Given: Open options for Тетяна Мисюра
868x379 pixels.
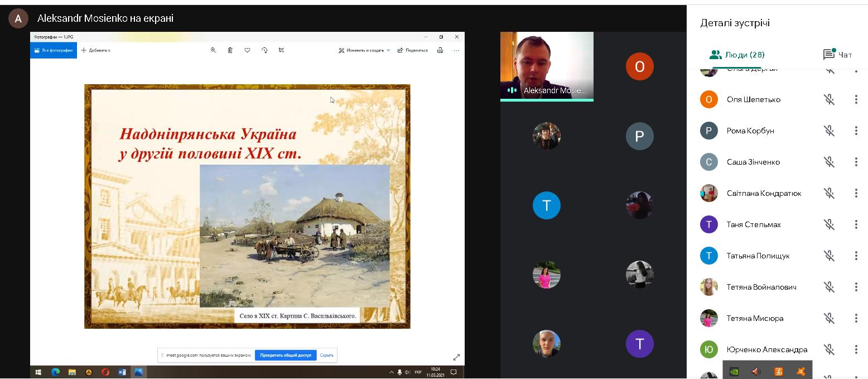Looking at the screenshot, I should point(856,318).
